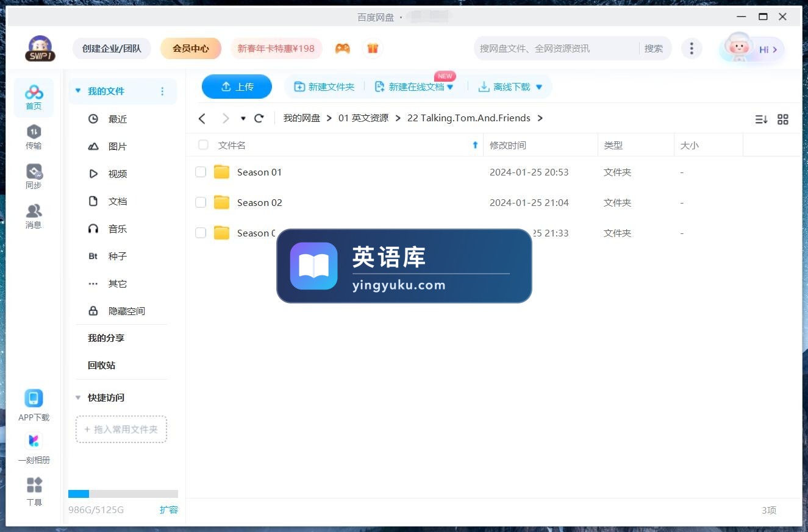Click the SVIP user avatar
This screenshot has height=532, width=808.
tap(40, 48)
